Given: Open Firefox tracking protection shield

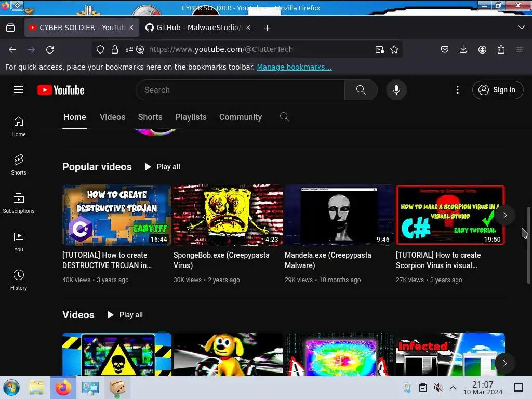Looking at the screenshot, I should point(100,49).
